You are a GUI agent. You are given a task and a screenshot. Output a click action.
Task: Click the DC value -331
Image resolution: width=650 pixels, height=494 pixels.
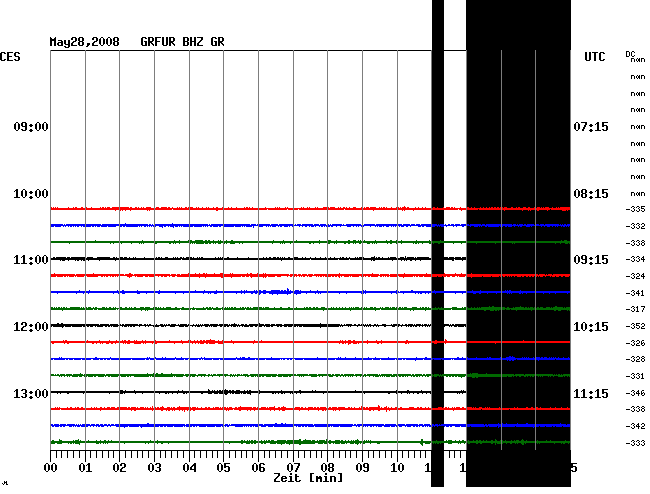tap(635, 376)
